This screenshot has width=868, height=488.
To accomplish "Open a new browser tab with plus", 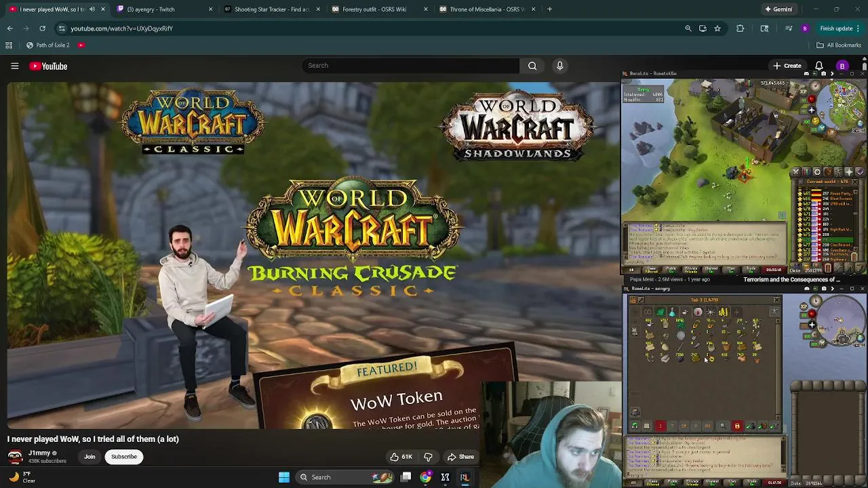I will pyautogui.click(x=549, y=9).
